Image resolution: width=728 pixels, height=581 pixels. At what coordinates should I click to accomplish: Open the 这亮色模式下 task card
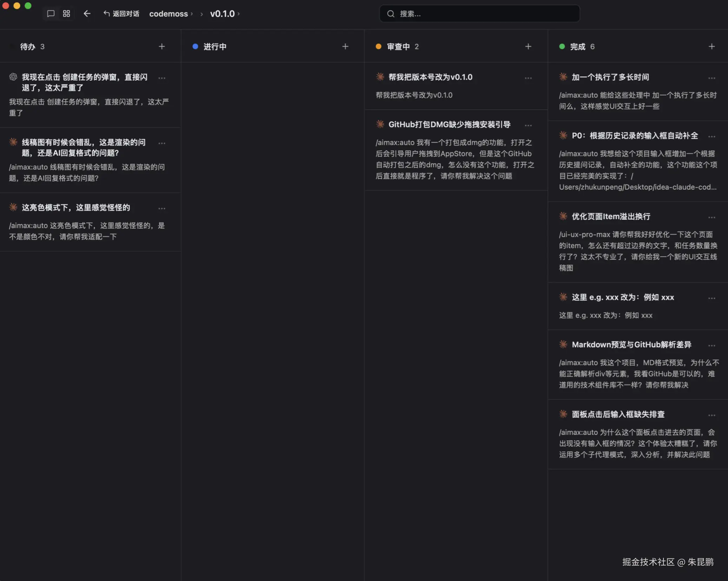(76, 208)
